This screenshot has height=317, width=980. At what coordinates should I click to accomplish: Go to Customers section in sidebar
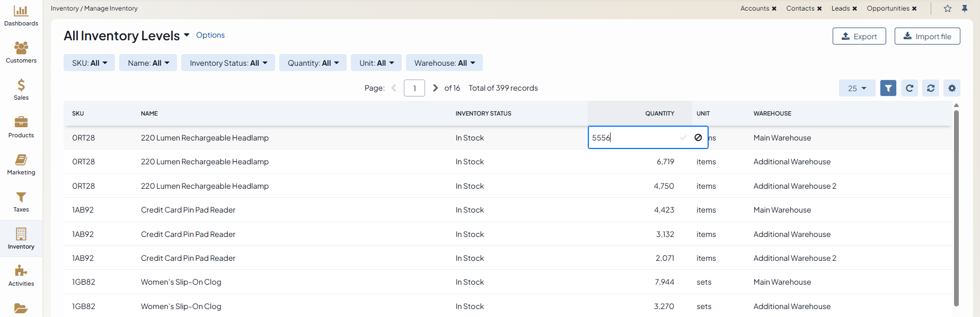tap(21, 52)
